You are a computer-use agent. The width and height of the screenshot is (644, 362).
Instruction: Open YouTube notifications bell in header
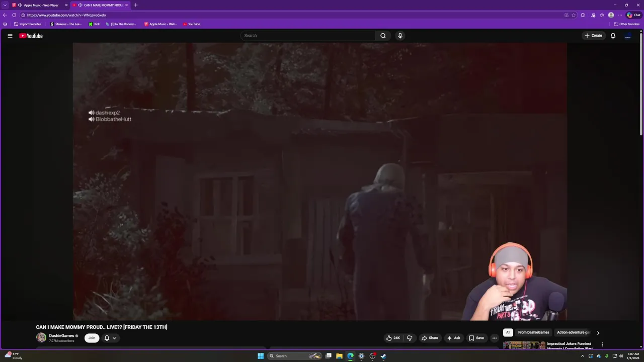coord(613,36)
